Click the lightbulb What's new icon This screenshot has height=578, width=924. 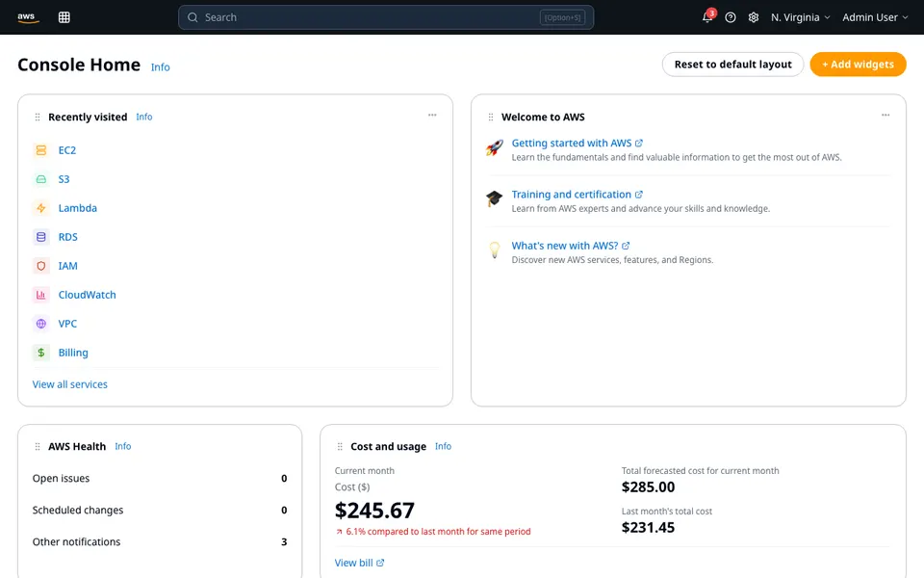pos(495,250)
